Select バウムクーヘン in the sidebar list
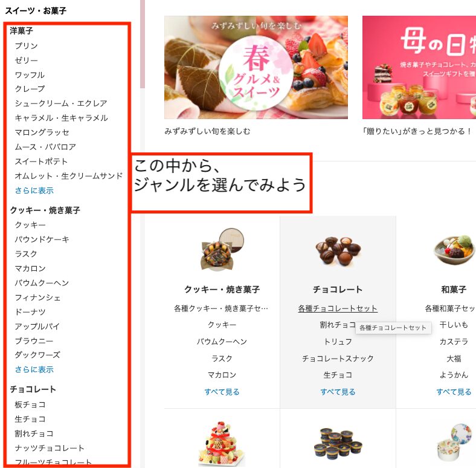This screenshot has height=468, width=476. point(42,283)
